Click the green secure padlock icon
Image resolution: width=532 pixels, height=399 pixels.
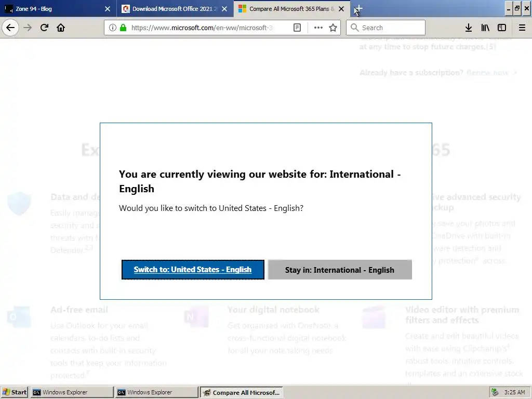tap(123, 28)
